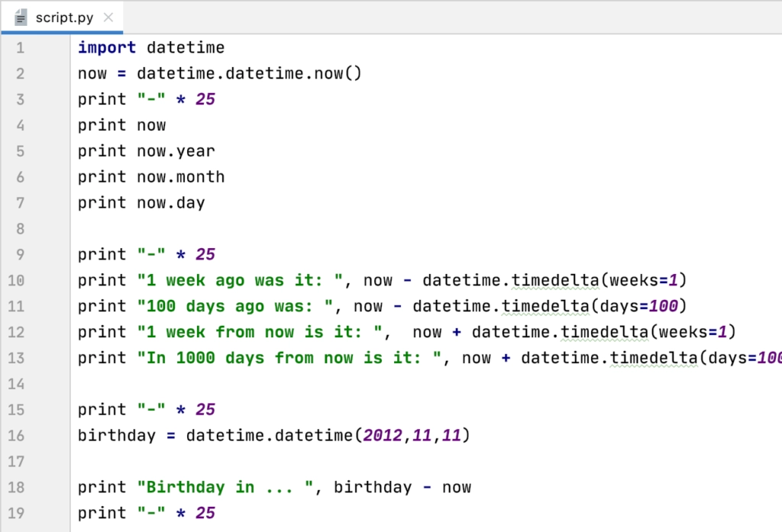Click 'print now' on line 4
The width and height of the screenshot is (782, 532).
(x=121, y=125)
